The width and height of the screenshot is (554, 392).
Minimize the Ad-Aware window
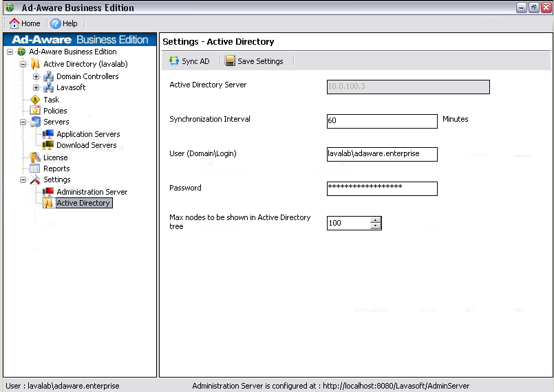pos(522,8)
